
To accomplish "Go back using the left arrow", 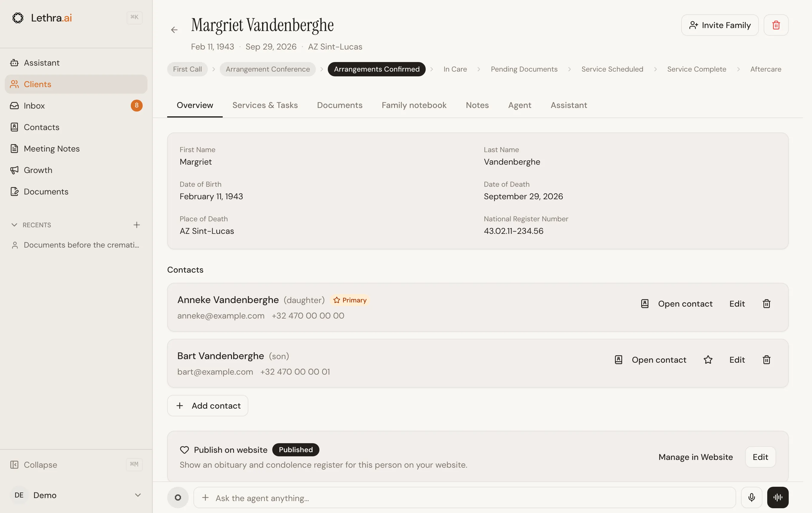I will pyautogui.click(x=174, y=30).
